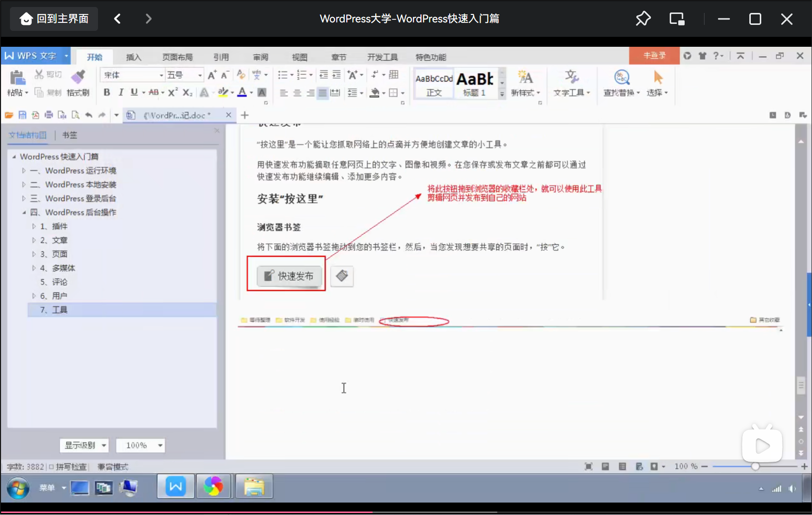Click the Paste clipboard icon
Screen dimensions: 812x515
pos(17,78)
